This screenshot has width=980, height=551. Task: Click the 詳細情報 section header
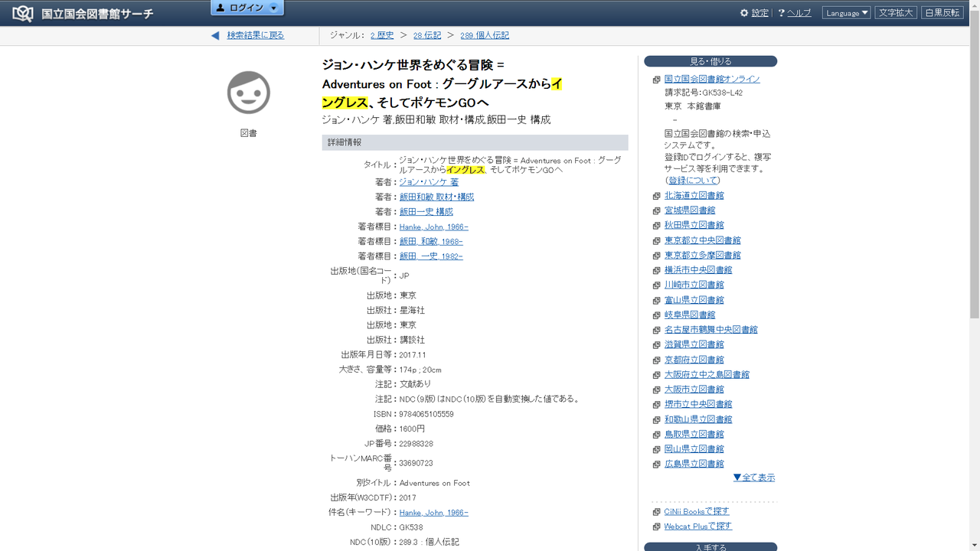click(x=475, y=142)
